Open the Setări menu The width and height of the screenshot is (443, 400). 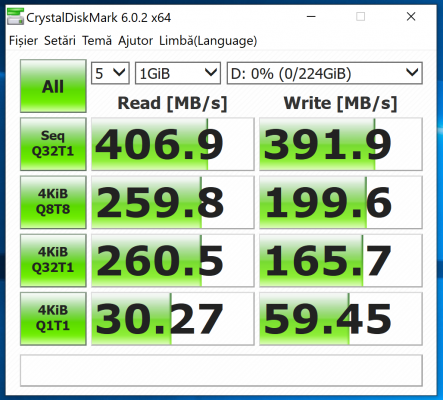coord(60,41)
